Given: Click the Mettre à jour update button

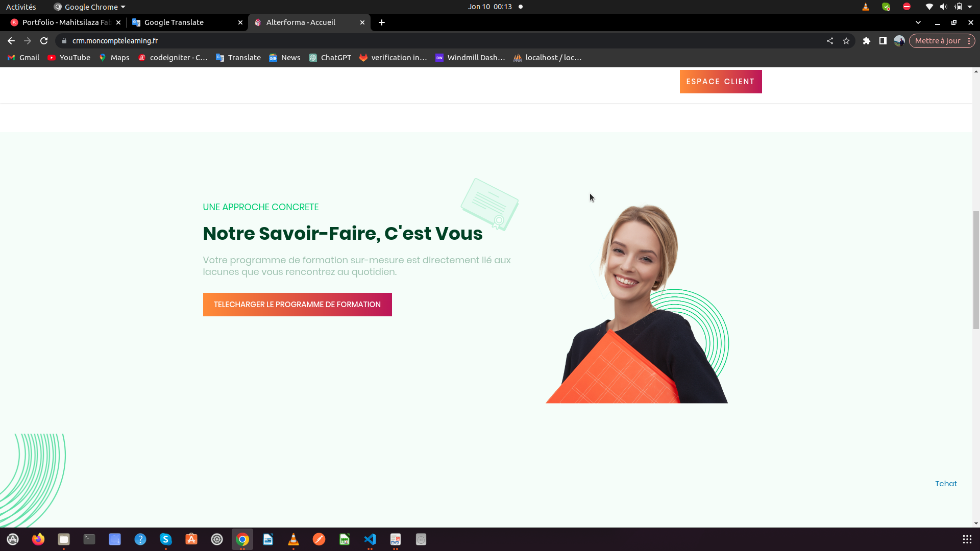Looking at the screenshot, I should click(942, 41).
